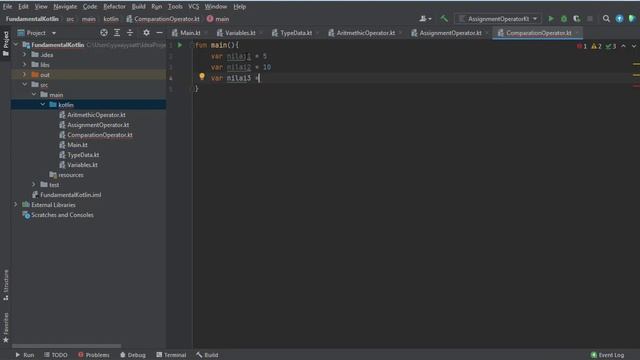Open the Project tool window sidebar button
Viewport: 640px width, 360px height.
pos(6,43)
